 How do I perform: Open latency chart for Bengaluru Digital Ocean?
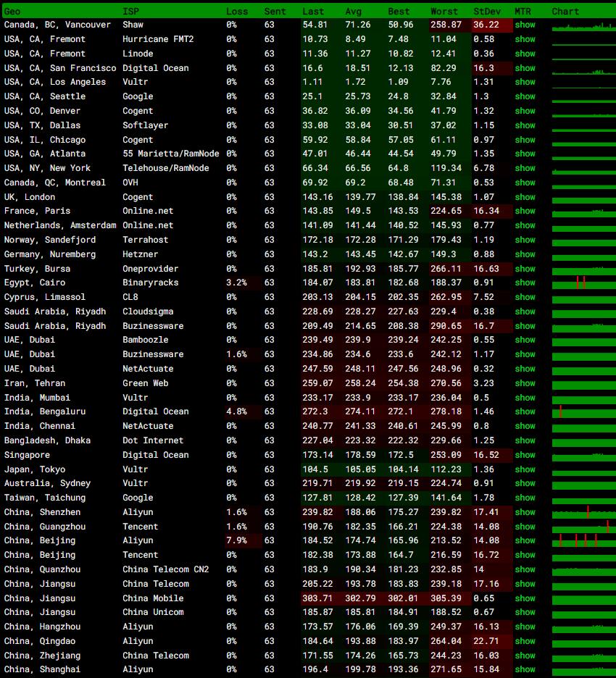pyautogui.click(x=584, y=411)
